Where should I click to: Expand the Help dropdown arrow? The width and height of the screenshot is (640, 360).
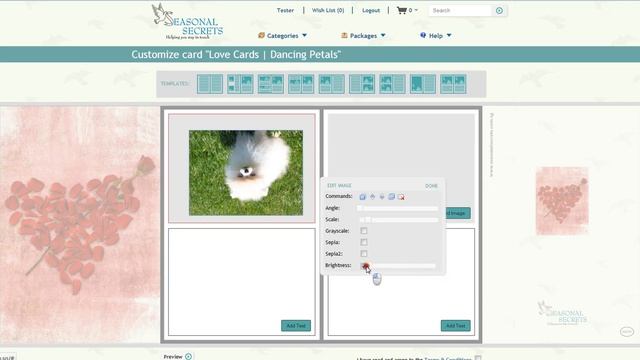tap(449, 36)
